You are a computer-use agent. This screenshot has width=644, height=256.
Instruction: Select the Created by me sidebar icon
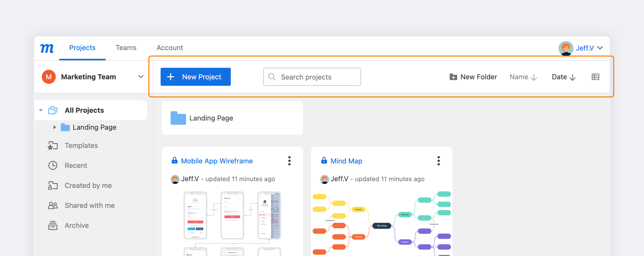pyautogui.click(x=53, y=185)
